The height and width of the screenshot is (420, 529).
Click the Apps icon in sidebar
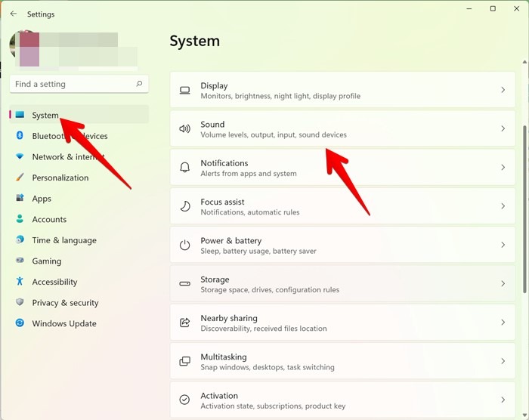pos(20,198)
